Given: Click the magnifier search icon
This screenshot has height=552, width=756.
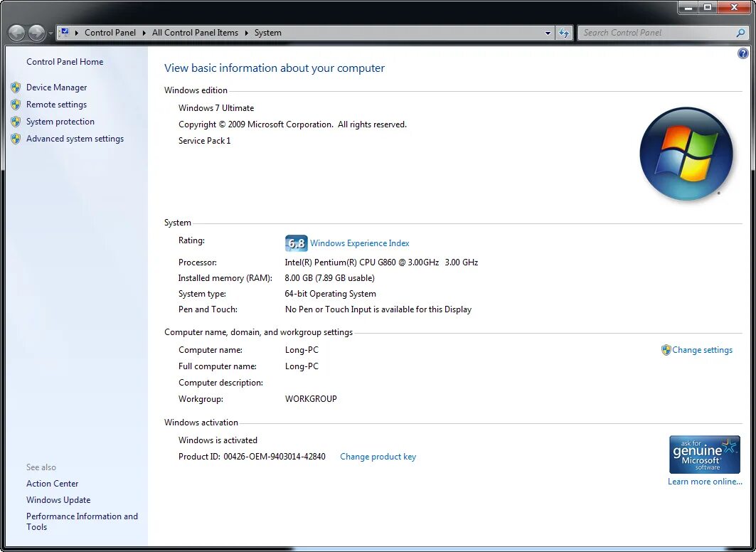Looking at the screenshot, I should [740, 33].
